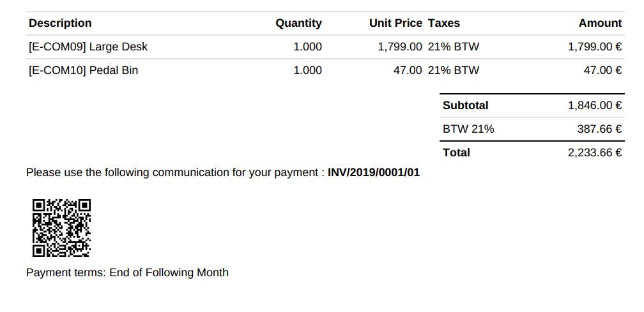Click the total amount 2,233.66 €

click(x=595, y=152)
